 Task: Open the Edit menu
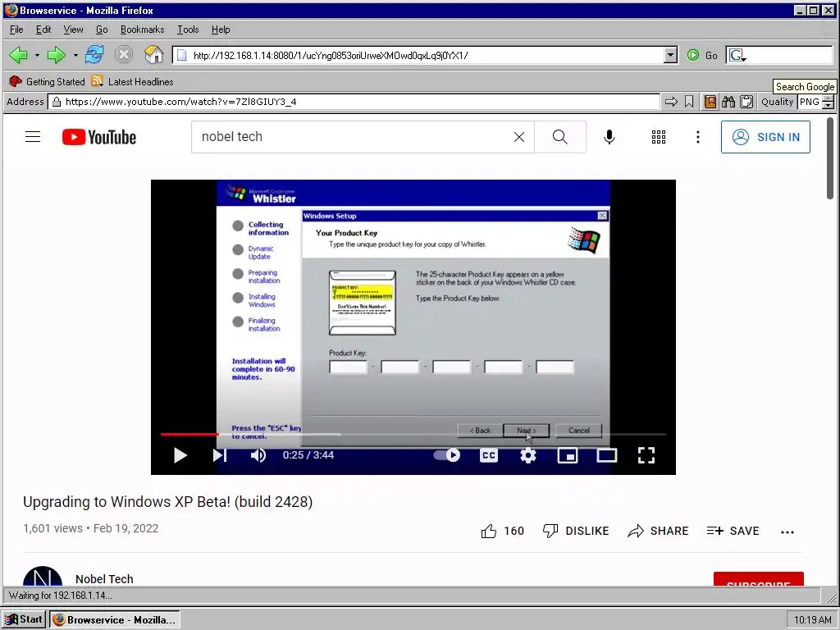click(43, 30)
